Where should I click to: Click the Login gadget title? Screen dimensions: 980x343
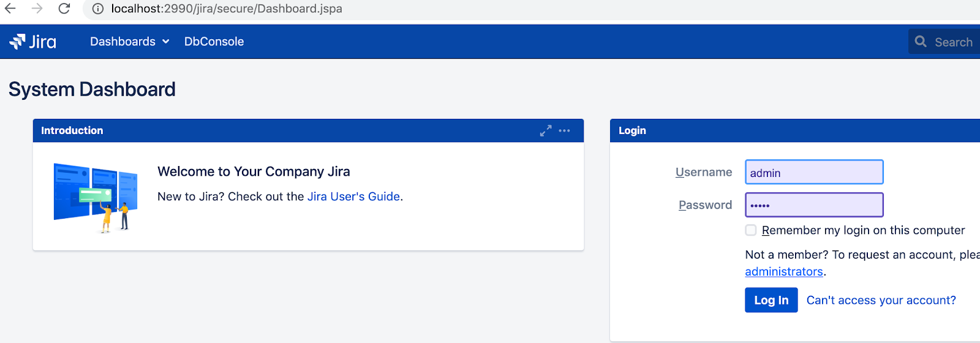(632, 130)
